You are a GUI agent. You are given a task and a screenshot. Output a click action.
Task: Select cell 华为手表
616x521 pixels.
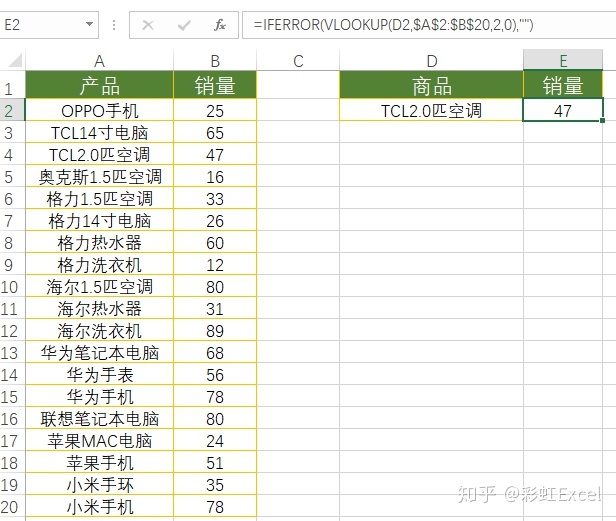(x=99, y=374)
